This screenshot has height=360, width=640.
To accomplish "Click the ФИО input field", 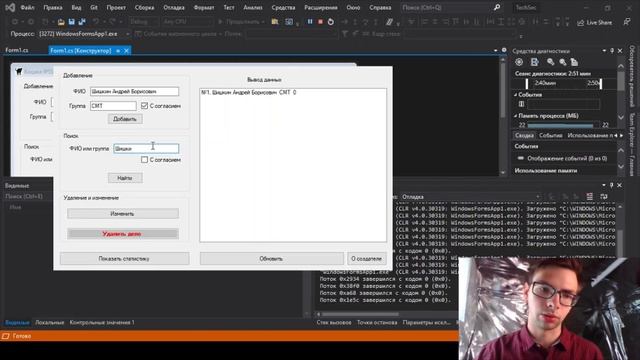I will coord(134,91).
